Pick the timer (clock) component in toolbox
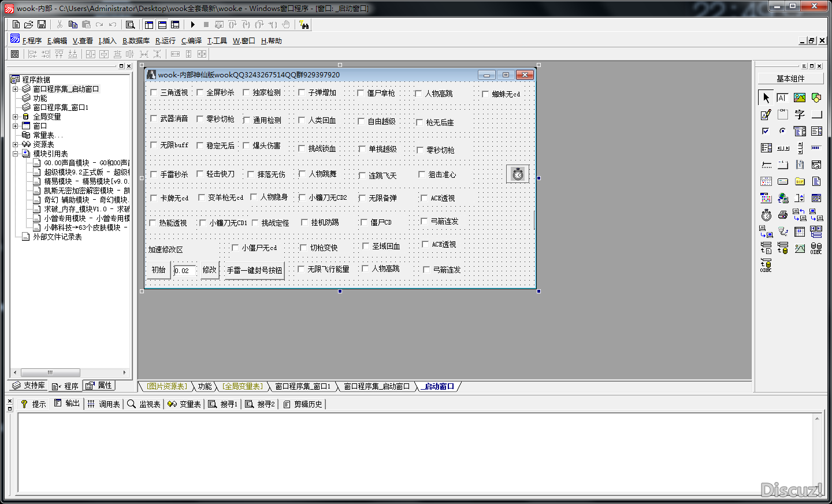This screenshot has height=504, width=832. 766,215
